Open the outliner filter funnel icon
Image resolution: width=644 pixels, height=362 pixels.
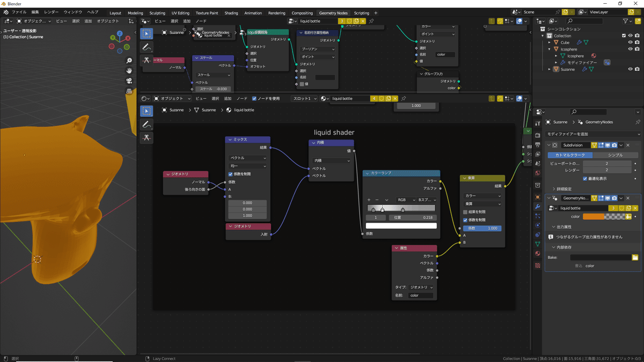pos(627,21)
